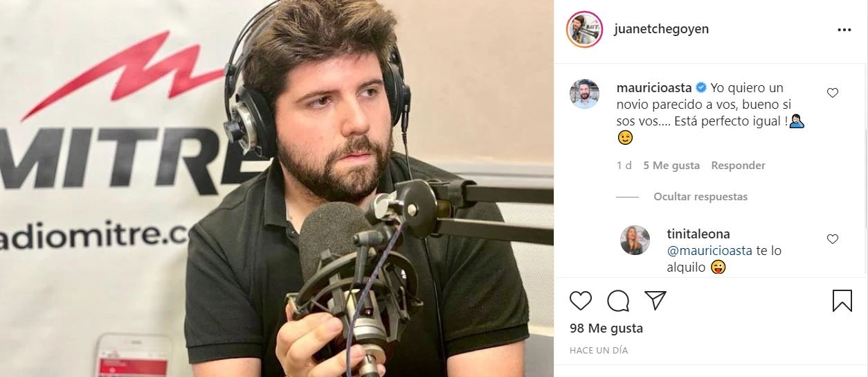The image size is (868, 377).
Task: View who liked comment via 5 Me gusta
Action: pos(671,166)
